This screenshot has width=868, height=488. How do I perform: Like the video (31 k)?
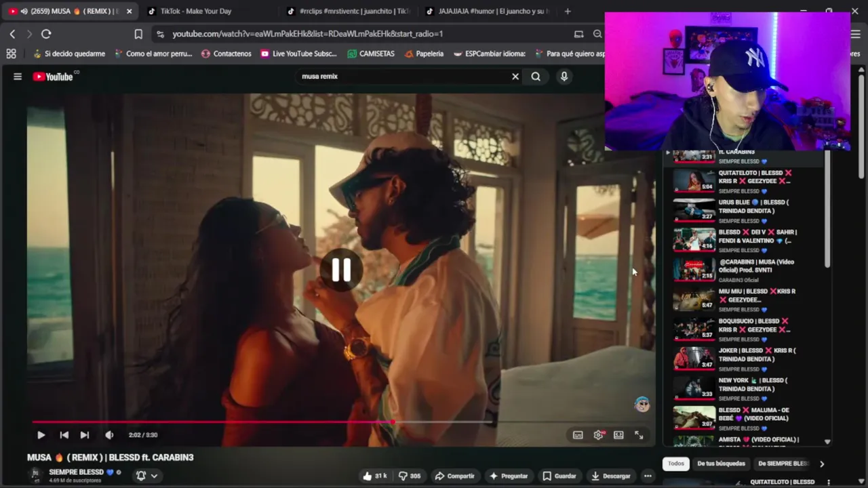[x=374, y=476]
